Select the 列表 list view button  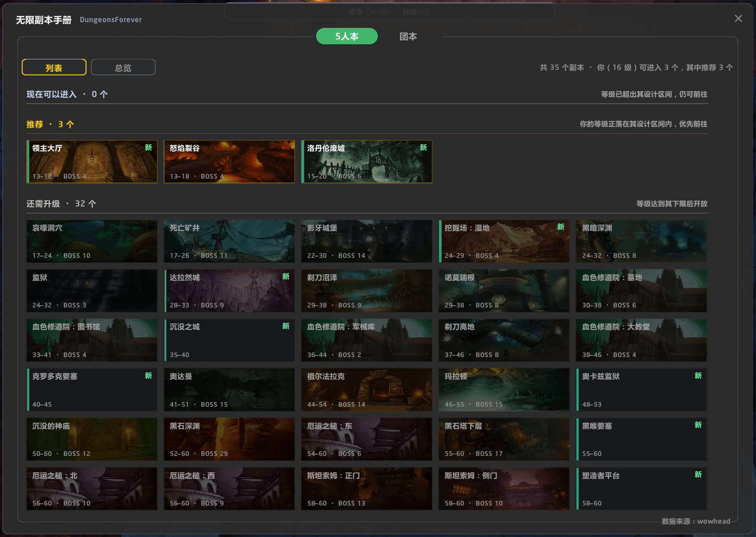pos(54,67)
